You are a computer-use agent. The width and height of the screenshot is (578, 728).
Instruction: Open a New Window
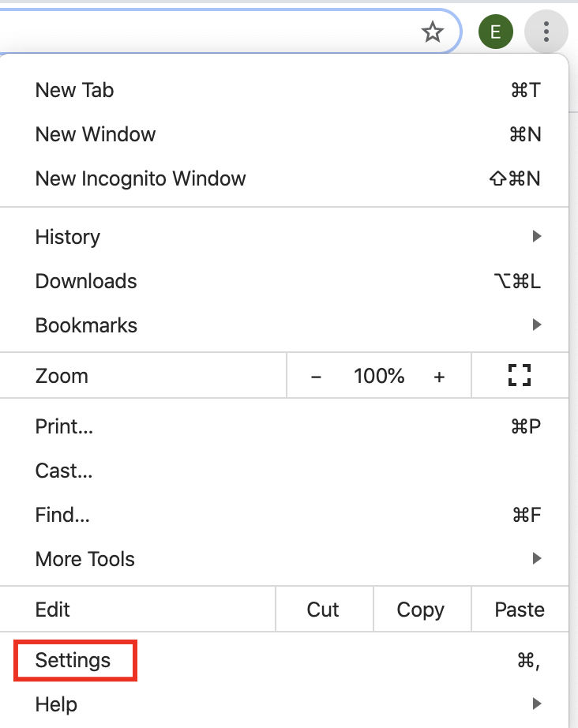coord(96,134)
